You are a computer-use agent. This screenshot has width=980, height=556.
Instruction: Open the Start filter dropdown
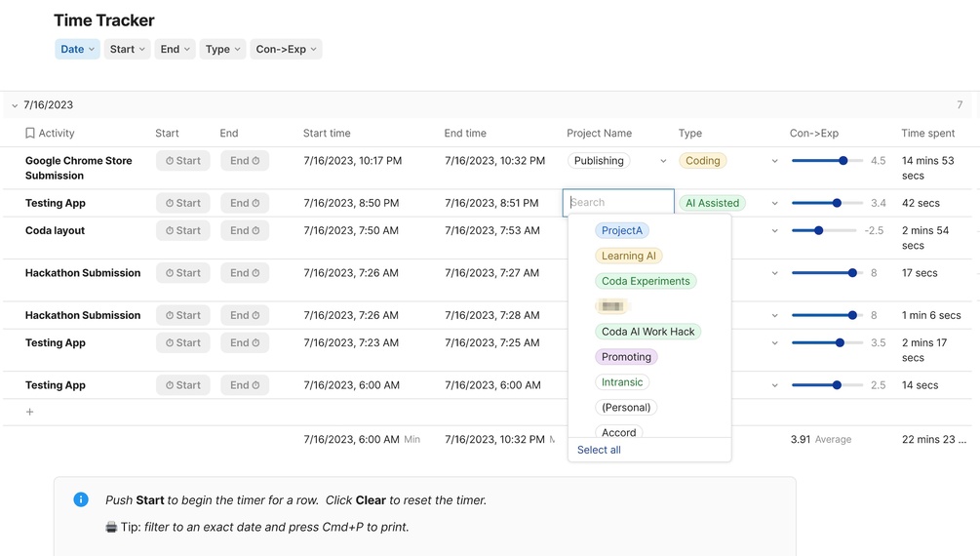pyautogui.click(x=128, y=50)
